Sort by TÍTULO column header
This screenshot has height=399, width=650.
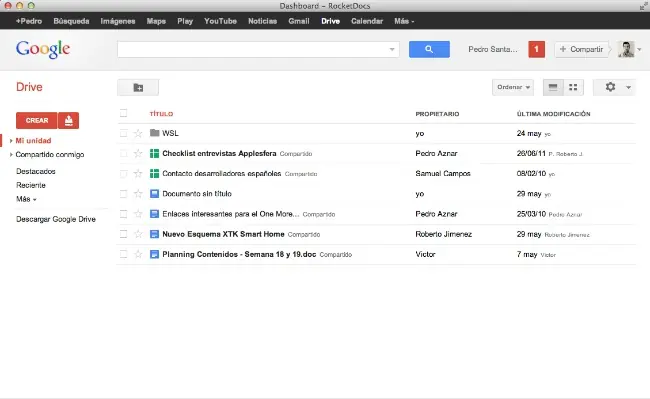[161, 114]
